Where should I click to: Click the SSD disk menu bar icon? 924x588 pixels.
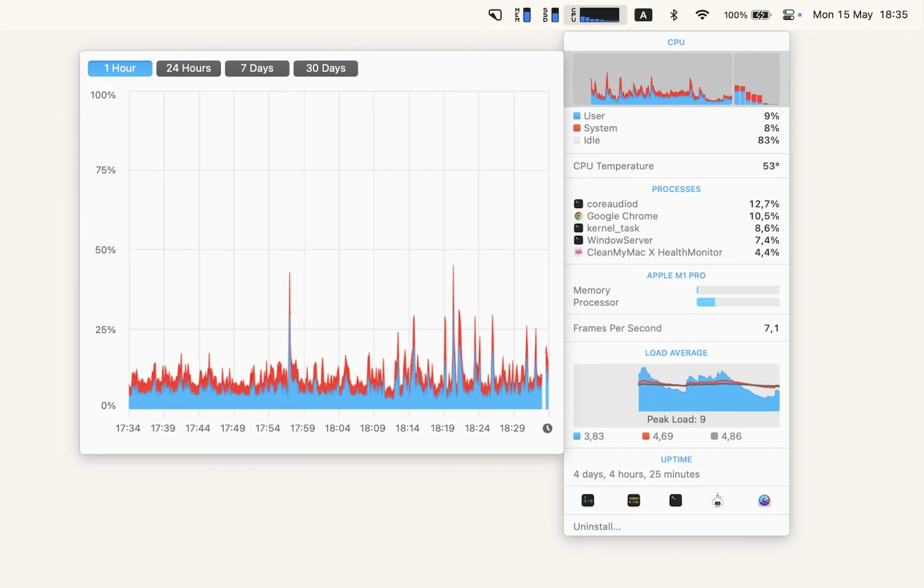[x=550, y=15]
